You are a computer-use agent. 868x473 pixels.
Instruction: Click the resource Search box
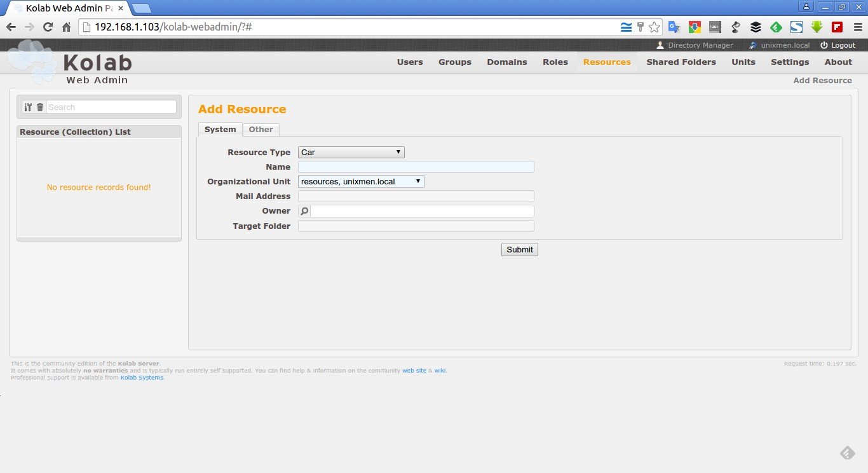tap(111, 107)
